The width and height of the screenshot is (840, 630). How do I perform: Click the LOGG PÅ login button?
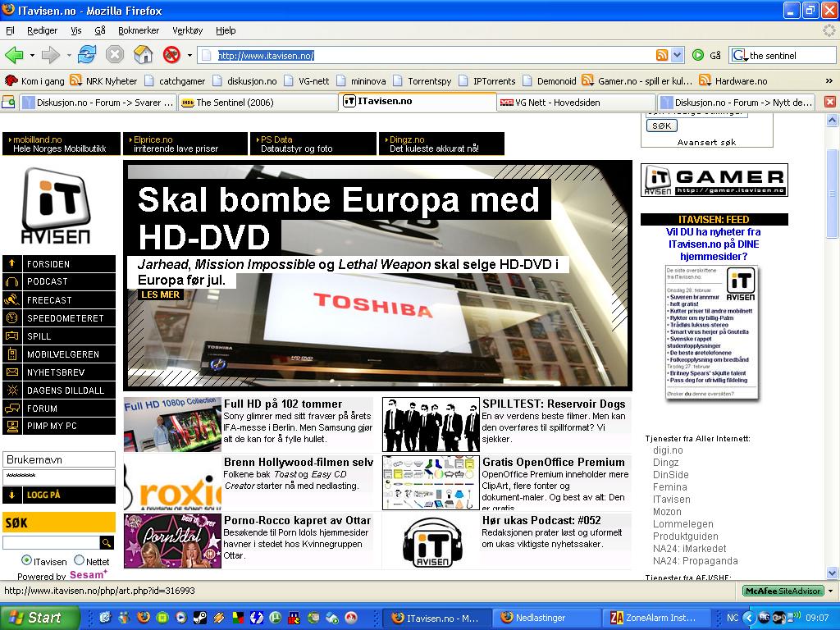(59, 495)
